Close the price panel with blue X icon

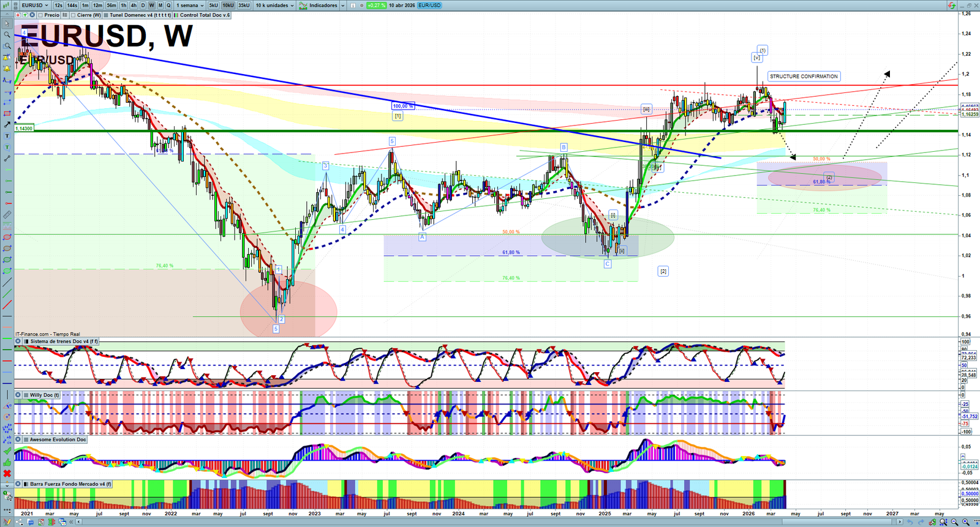[x=32, y=15]
